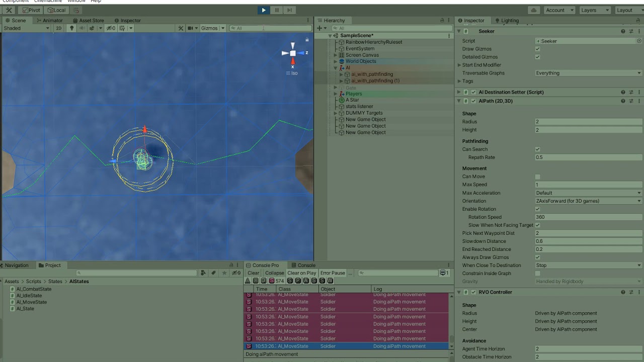Screen dimensions: 644x362
Task: Click the Pause button in the toolbar
Action: click(x=277, y=10)
